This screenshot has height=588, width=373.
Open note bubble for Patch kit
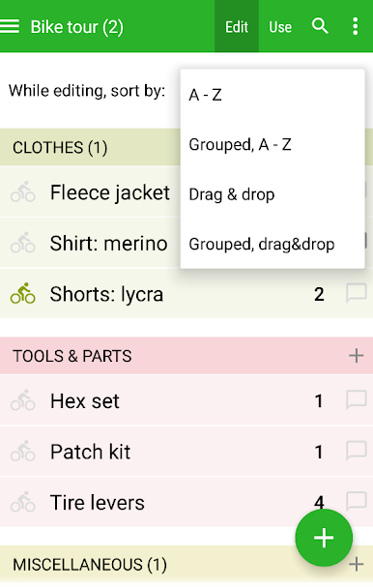(357, 451)
